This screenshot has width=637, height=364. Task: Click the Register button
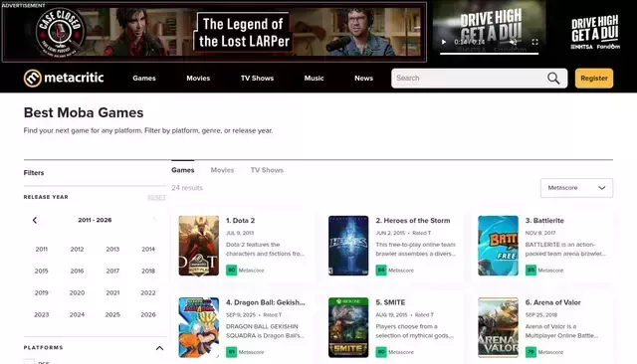(x=594, y=79)
